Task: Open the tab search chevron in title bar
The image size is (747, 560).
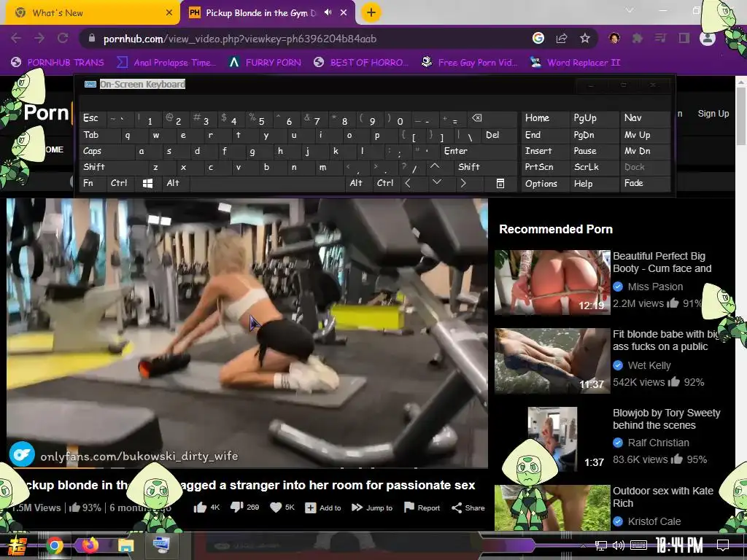Action: click(x=630, y=10)
